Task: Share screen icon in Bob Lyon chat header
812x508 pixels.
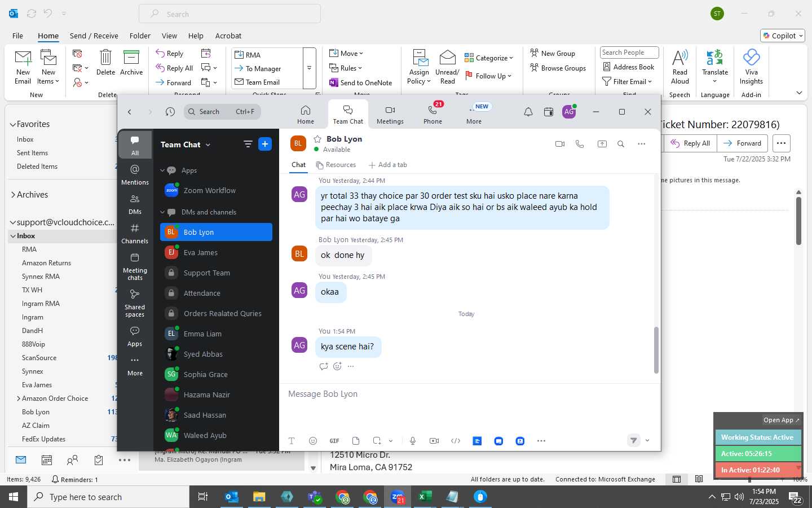Action: pyautogui.click(x=602, y=144)
